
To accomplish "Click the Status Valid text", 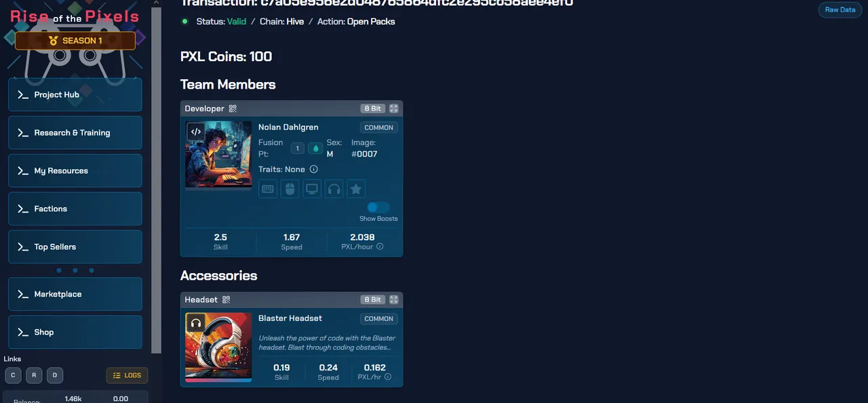I will pyautogui.click(x=221, y=22).
